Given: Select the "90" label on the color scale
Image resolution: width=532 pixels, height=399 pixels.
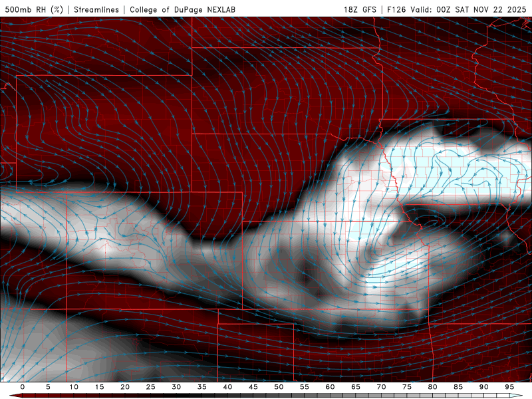Looking at the screenshot, I should pos(484,387).
